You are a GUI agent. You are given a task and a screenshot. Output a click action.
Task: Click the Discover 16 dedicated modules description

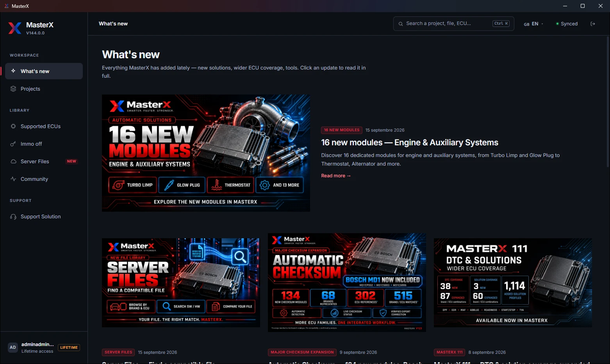(x=440, y=159)
